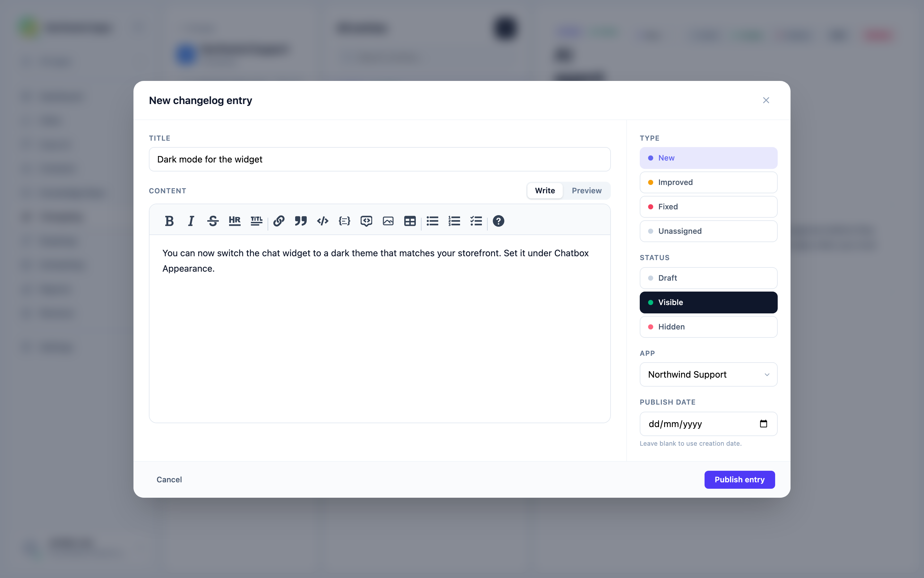Click the Publish entry button
924x578 pixels.
(x=740, y=479)
